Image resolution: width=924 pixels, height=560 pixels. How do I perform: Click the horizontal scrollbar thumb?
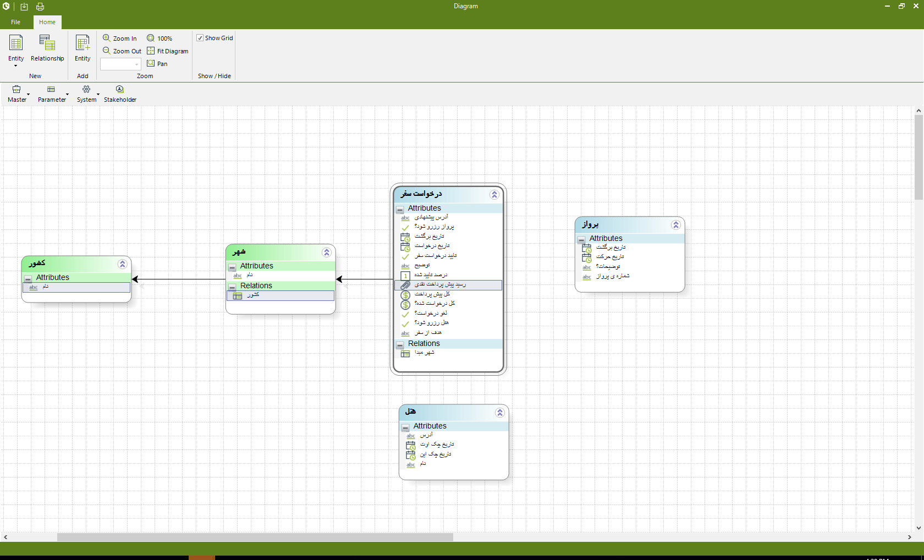(x=255, y=537)
